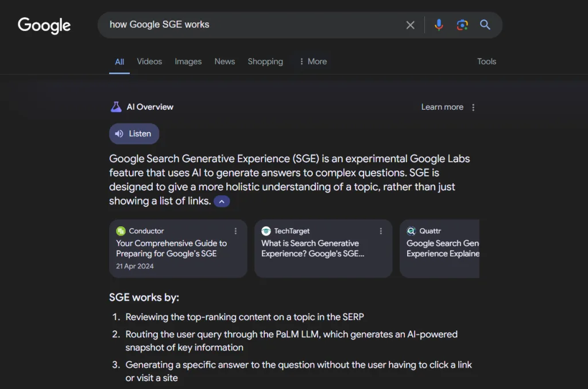Viewport: 588px width, 389px height.
Task: Click the Learn more link
Action: tap(442, 107)
